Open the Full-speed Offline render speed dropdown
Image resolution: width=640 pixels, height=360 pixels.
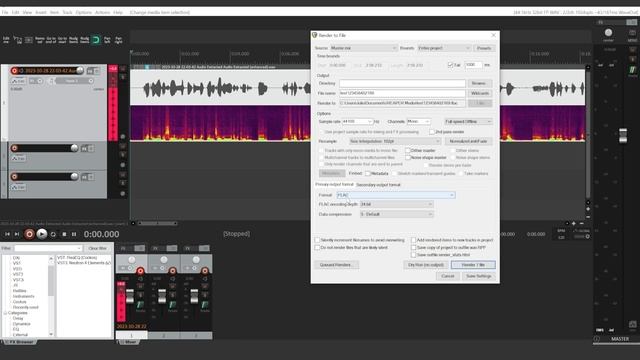468,122
